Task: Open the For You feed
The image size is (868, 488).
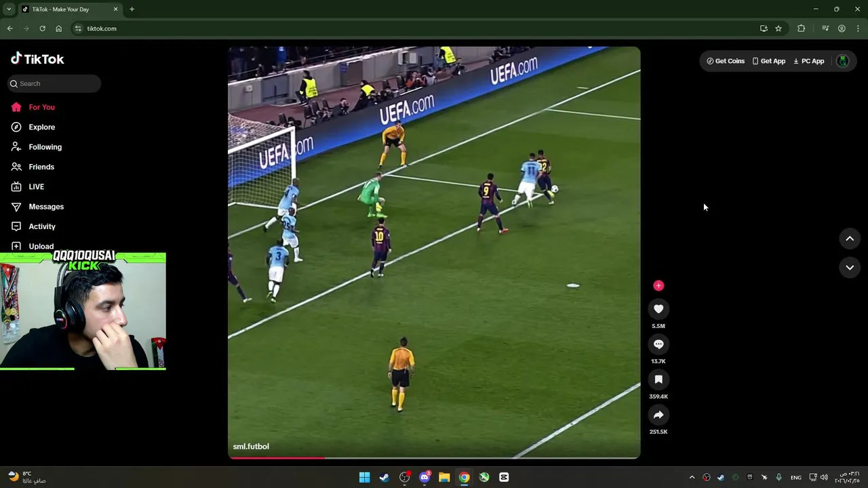Action: pyautogui.click(x=41, y=107)
